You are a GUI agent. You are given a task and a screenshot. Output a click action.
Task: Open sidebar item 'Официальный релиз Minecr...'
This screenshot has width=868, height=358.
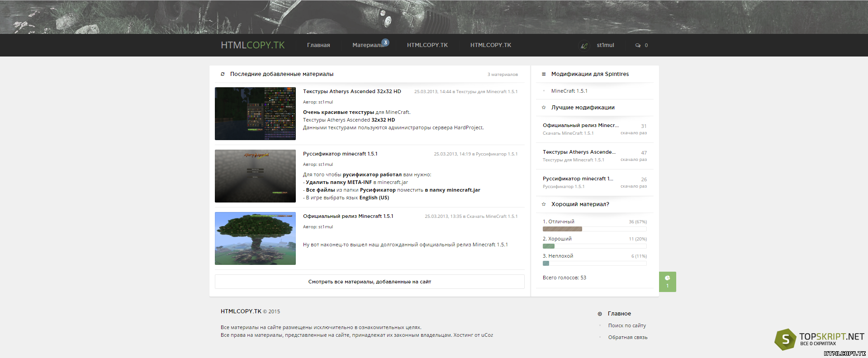point(581,125)
